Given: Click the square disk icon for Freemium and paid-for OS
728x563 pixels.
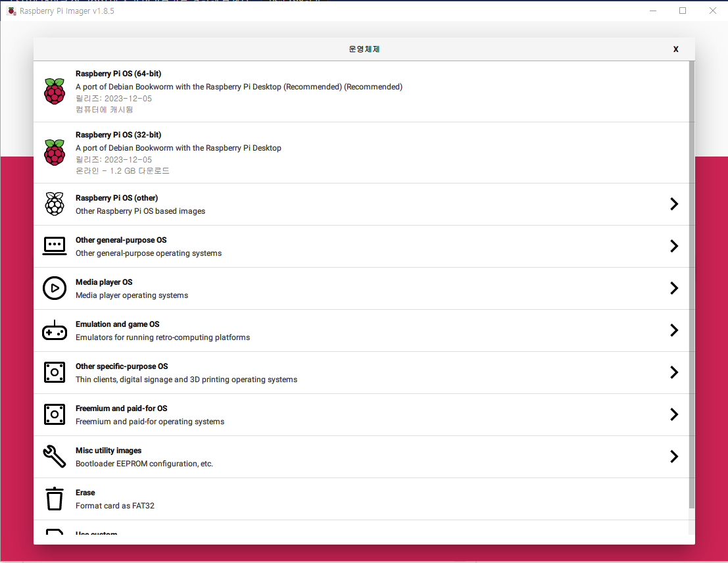Looking at the screenshot, I should [55, 414].
